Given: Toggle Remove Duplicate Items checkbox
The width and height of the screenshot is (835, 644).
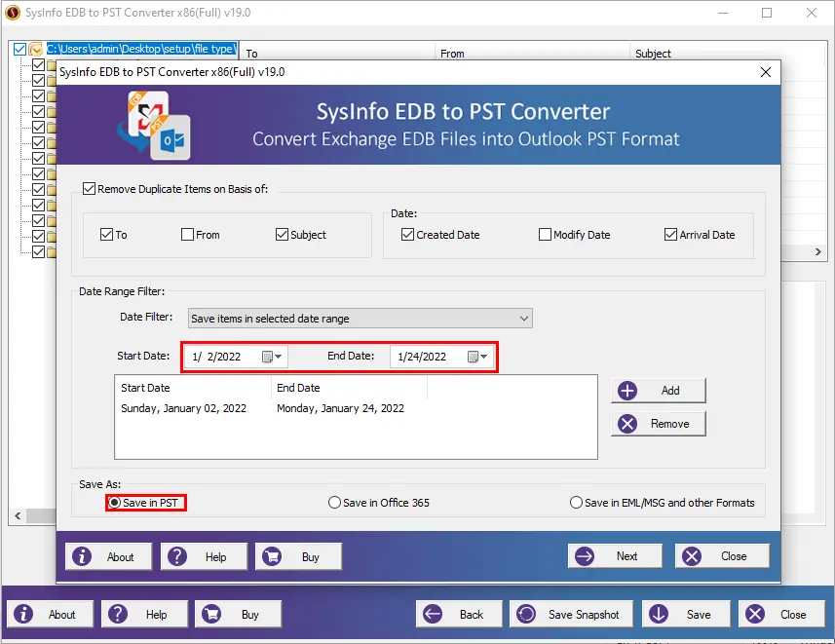Looking at the screenshot, I should click(89, 189).
